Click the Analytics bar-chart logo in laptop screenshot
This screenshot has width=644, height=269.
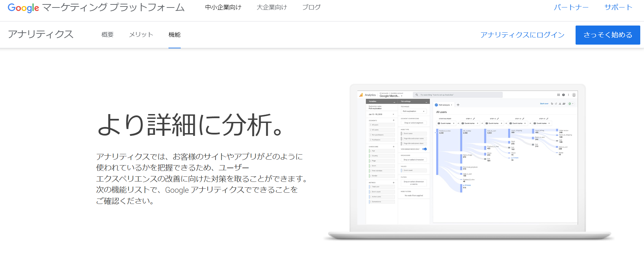point(361,95)
